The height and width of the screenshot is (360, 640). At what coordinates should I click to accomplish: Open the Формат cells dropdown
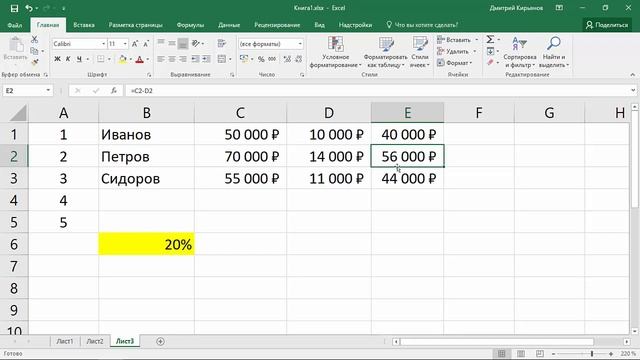455,63
